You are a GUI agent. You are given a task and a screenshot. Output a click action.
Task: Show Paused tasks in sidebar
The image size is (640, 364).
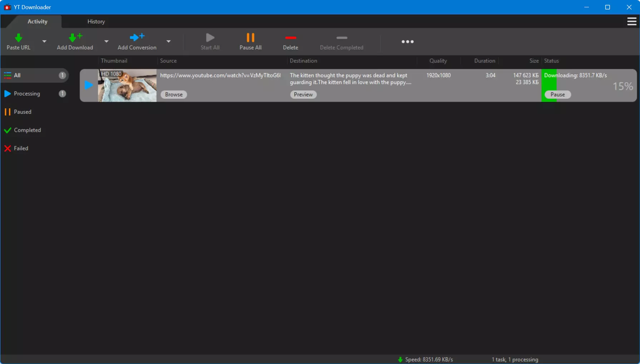35,112
